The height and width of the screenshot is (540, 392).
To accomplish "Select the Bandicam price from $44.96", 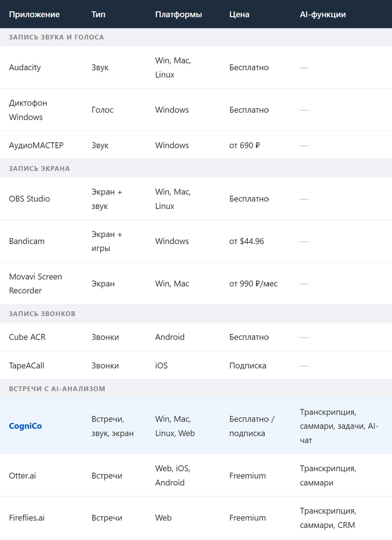I will [x=247, y=241].
